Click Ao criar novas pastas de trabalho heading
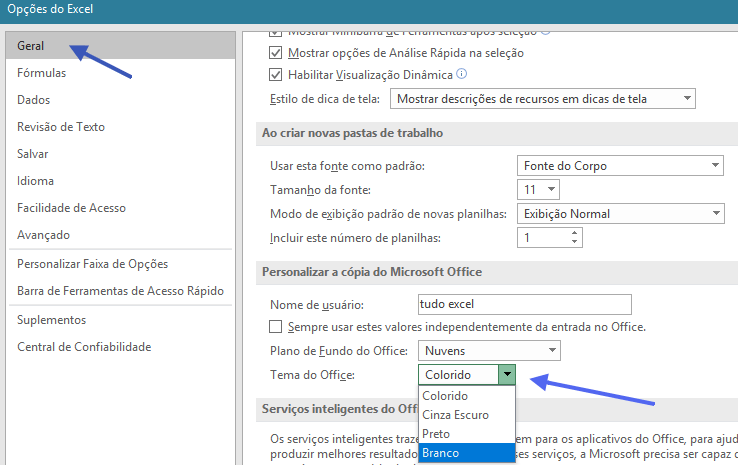The height and width of the screenshot is (465, 738). (x=353, y=133)
